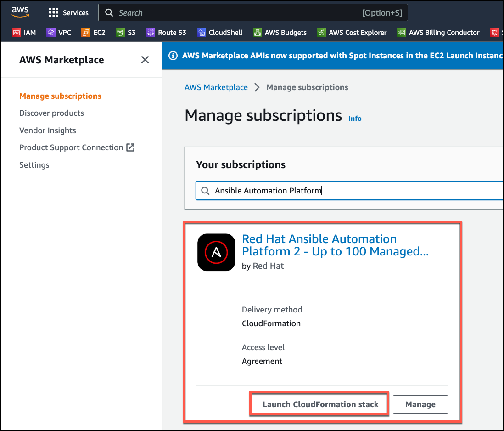504x431 pixels.
Task: Click the Manage button on the subscription card
Action: click(x=420, y=404)
